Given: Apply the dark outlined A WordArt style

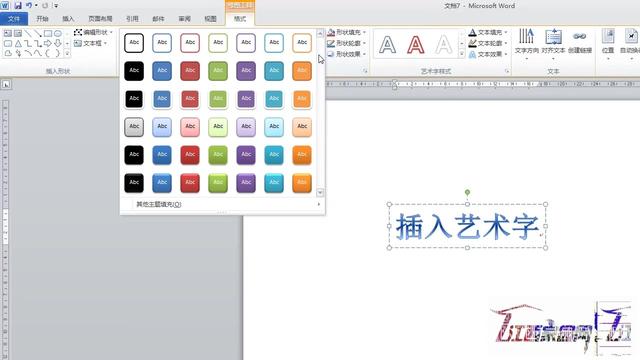Looking at the screenshot, I should [387, 44].
